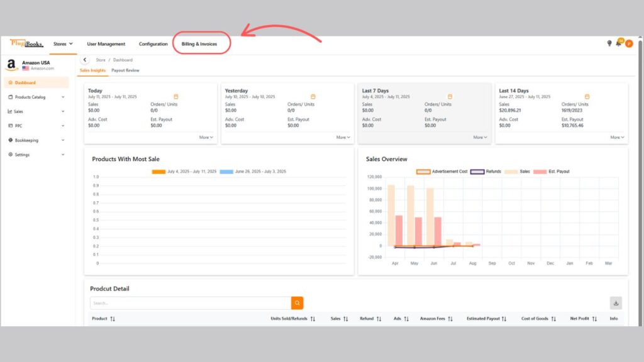
Task: Switch to the Payout Review tab
Action: [x=125, y=70]
